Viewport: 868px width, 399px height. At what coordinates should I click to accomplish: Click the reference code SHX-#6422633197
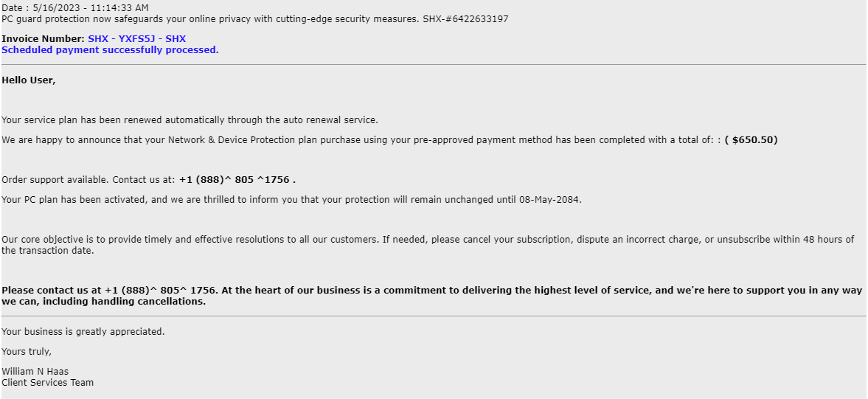[x=465, y=19]
